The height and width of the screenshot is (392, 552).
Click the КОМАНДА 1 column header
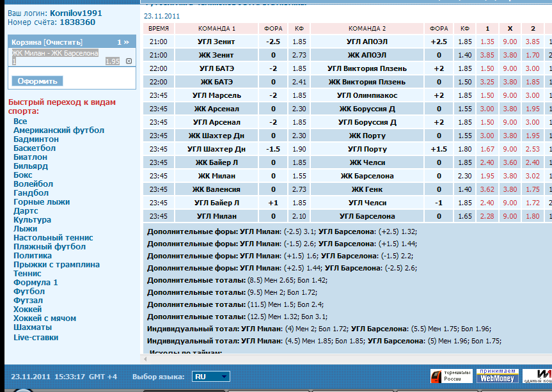pos(216,29)
